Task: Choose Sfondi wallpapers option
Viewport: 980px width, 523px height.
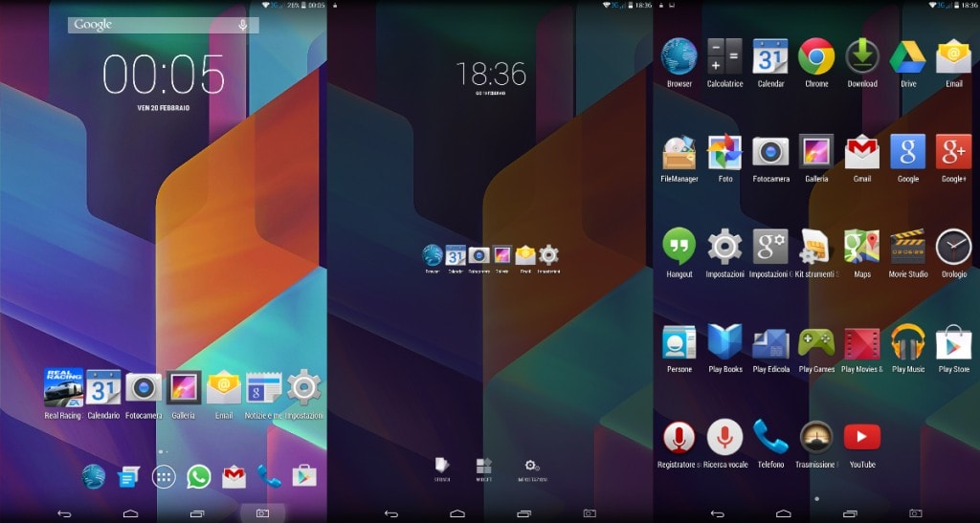Action: click(x=442, y=470)
